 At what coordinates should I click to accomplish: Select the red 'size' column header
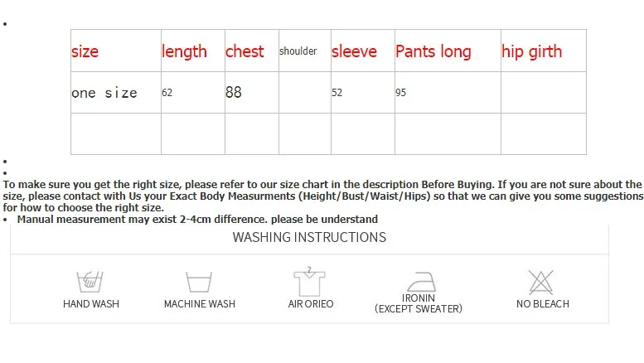[x=85, y=51]
